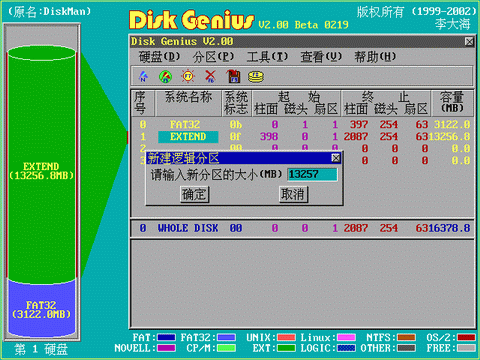The width and height of the screenshot is (480, 360).
Task: Click the 第 1 硬盘 disk label
Action: (41, 350)
